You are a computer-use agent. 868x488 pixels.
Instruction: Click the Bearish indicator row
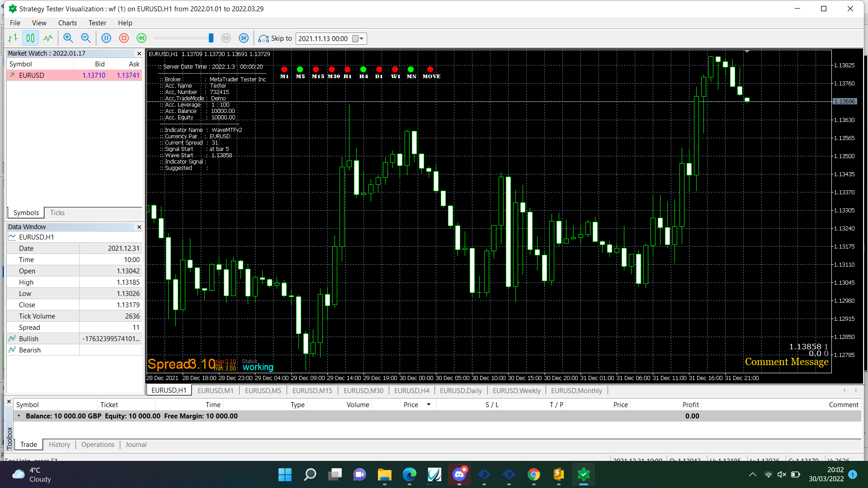click(x=75, y=350)
